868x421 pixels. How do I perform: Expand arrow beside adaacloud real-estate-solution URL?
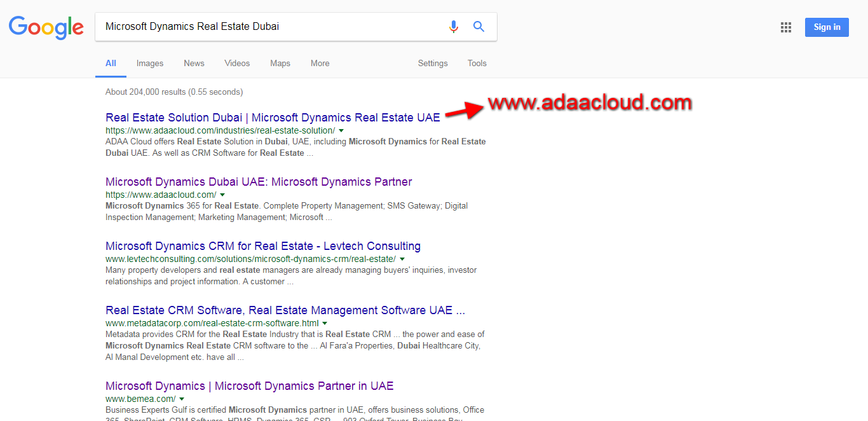tap(341, 131)
